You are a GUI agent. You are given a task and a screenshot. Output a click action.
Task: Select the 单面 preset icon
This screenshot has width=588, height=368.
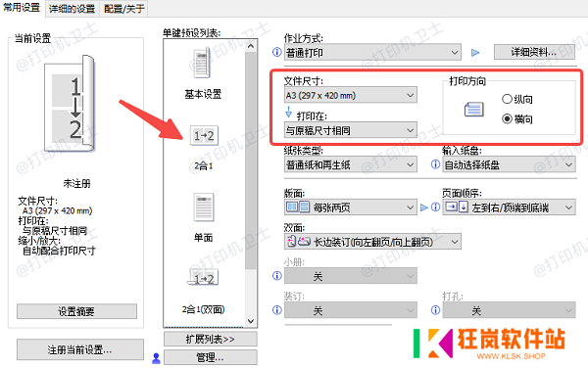pyautogui.click(x=204, y=207)
